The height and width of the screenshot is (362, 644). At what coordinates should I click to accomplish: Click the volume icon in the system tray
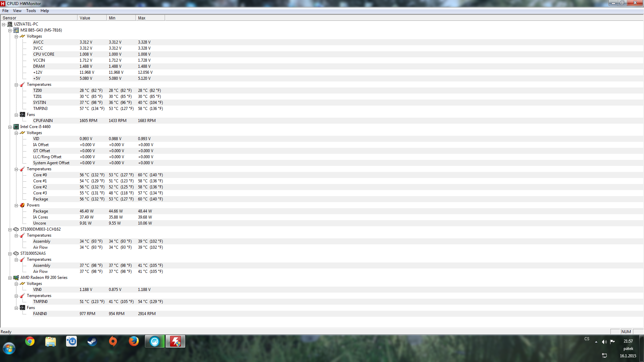[604, 342]
